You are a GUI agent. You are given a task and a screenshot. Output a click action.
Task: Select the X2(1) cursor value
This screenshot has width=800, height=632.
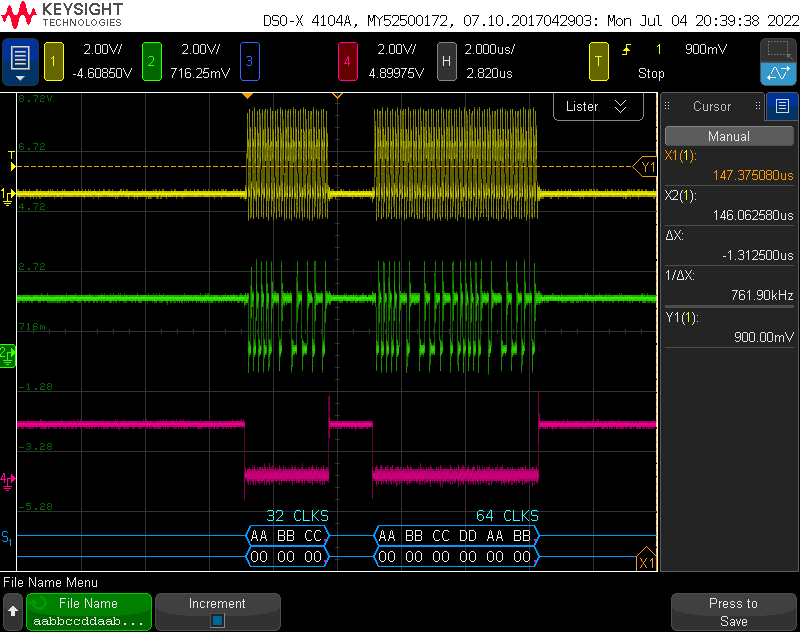click(x=753, y=215)
